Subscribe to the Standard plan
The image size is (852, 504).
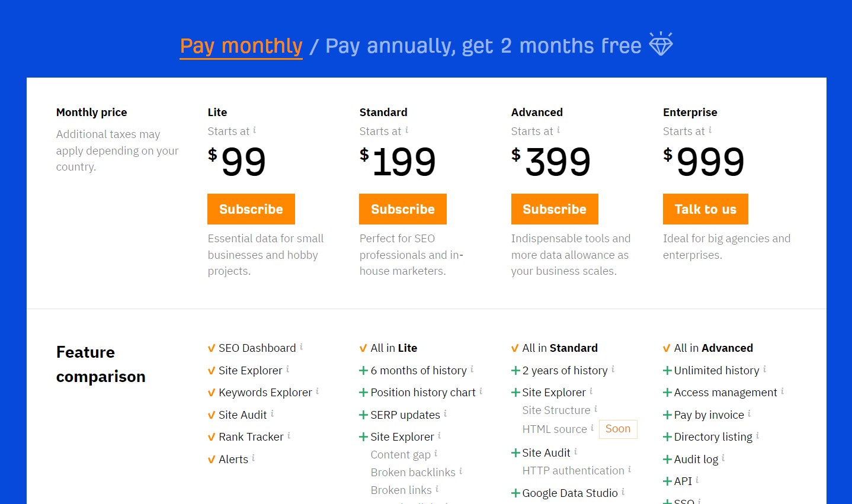(x=402, y=209)
